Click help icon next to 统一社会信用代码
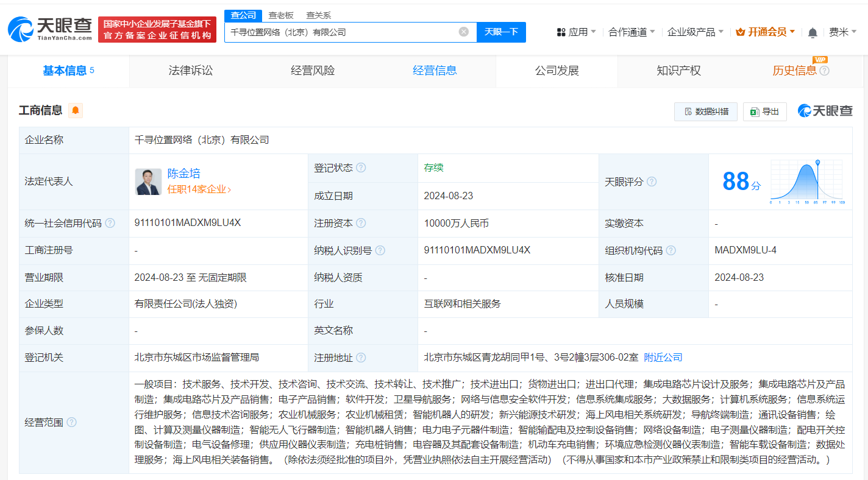Viewport: 868px width, 480px height. click(110, 224)
